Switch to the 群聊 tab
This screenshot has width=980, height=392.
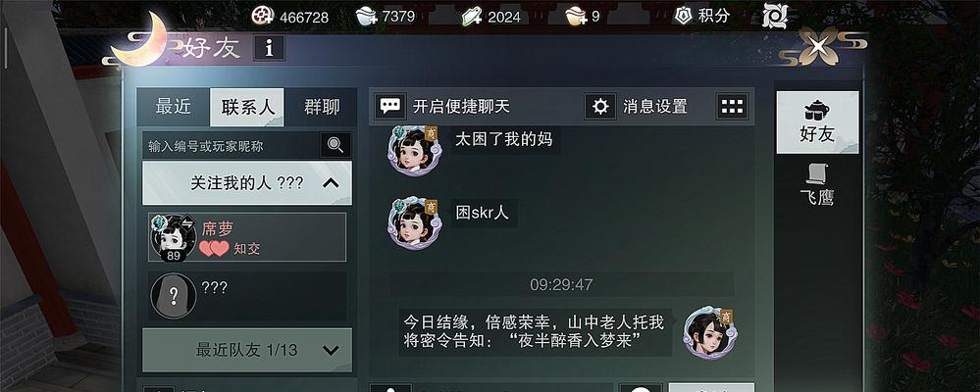pyautogui.click(x=322, y=107)
